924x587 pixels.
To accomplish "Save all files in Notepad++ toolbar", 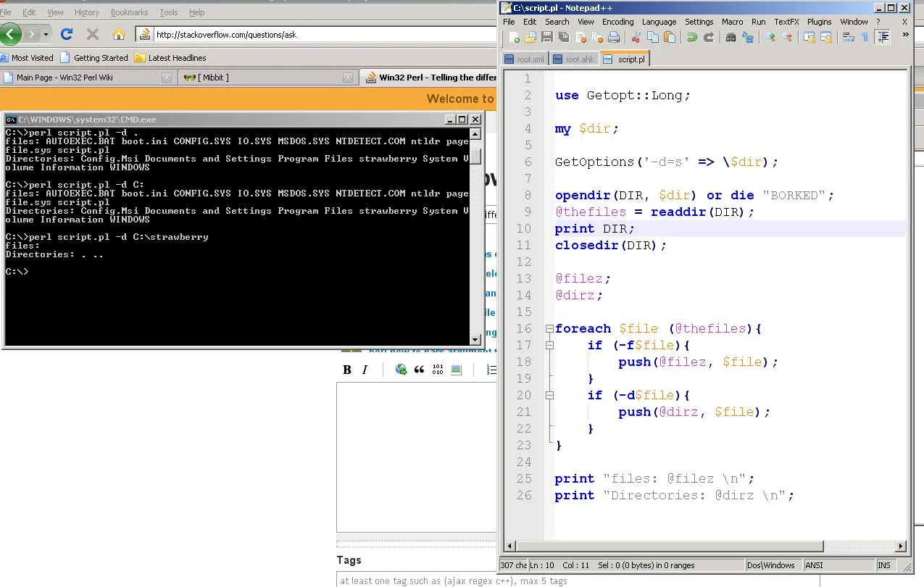I will (x=563, y=37).
